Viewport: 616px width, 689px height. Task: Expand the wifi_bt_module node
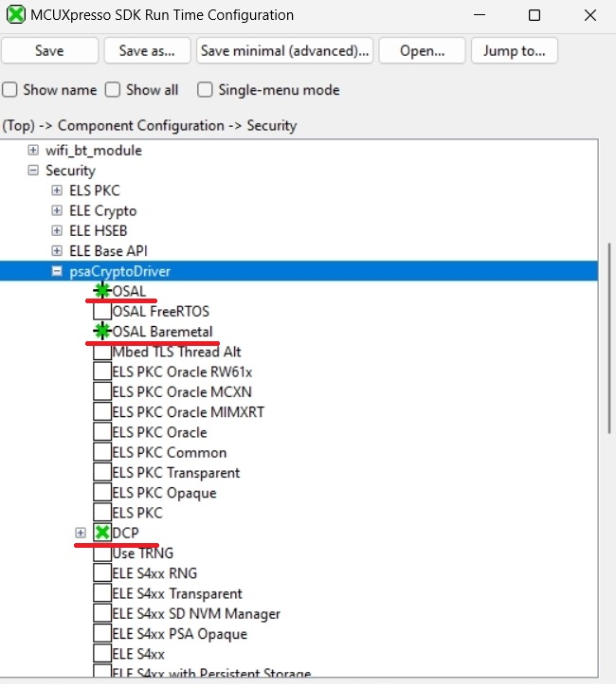pyautogui.click(x=33, y=151)
